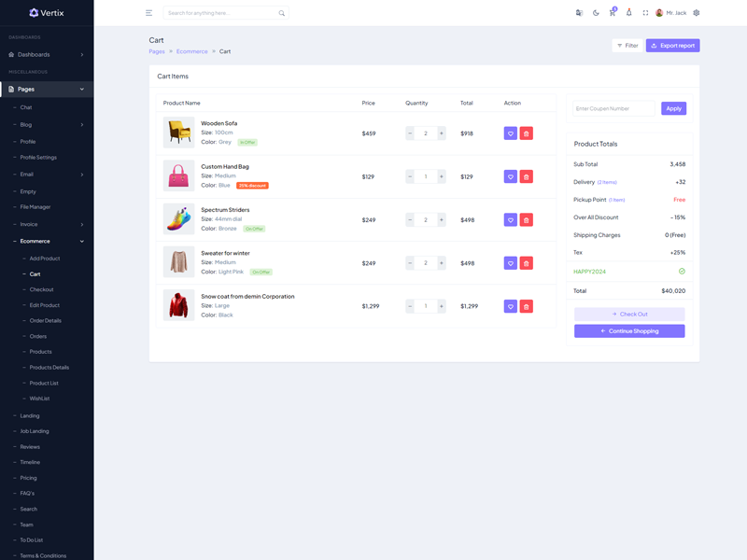Toggle fullscreen mode icon
747x560 pixels.
pyautogui.click(x=645, y=13)
